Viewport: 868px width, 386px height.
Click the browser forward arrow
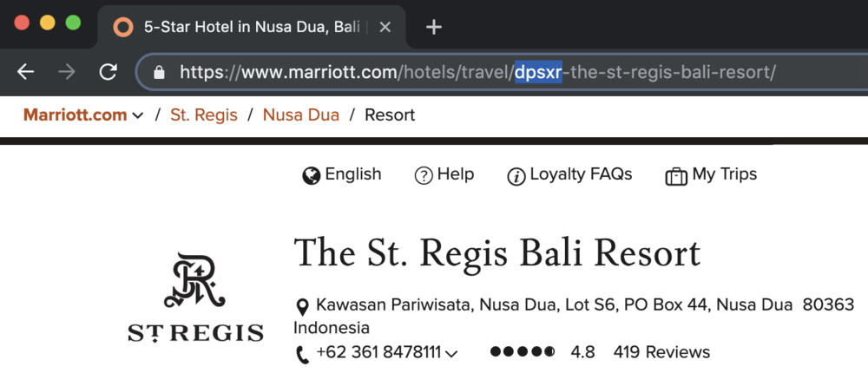click(x=67, y=72)
